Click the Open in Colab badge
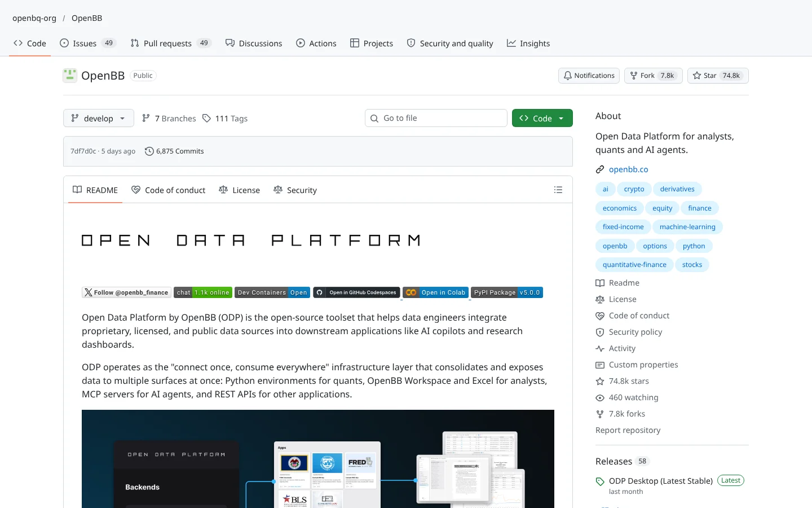Screen dimensions: 812x508 point(435,292)
